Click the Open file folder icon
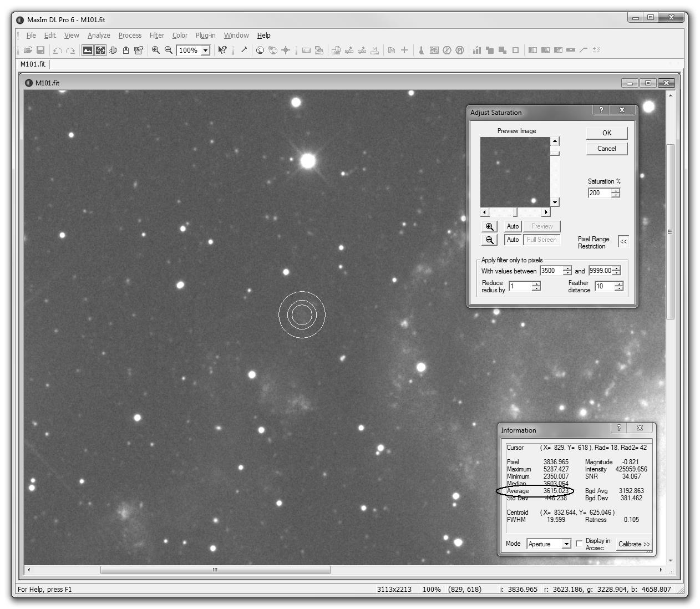 [x=28, y=50]
